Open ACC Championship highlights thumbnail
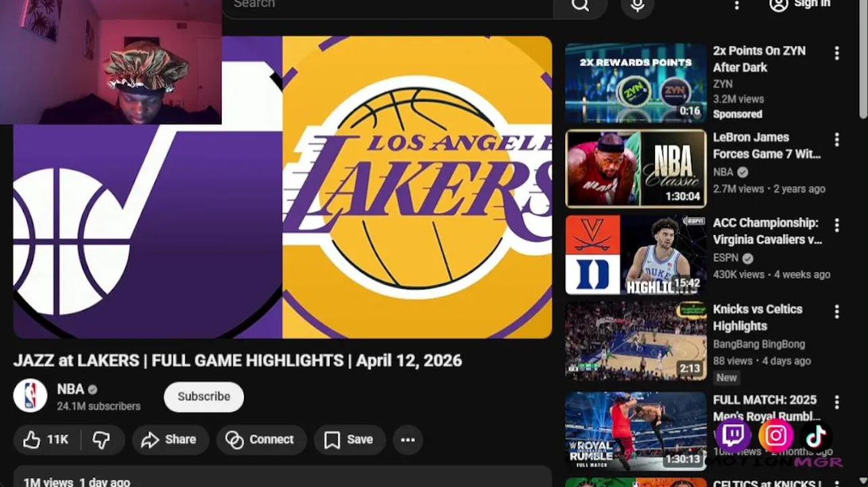This screenshot has height=487, width=868. pos(635,255)
